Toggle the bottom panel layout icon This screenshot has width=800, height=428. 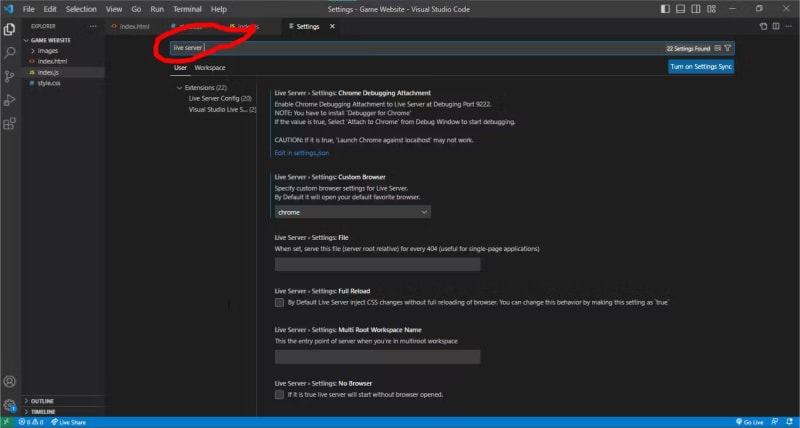(680, 9)
